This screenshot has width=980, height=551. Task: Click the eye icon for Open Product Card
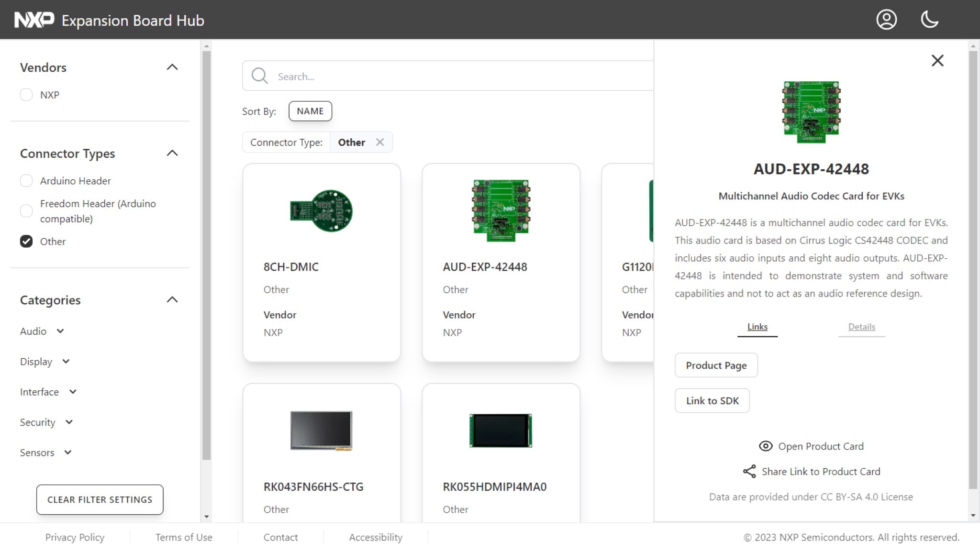[x=766, y=446]
